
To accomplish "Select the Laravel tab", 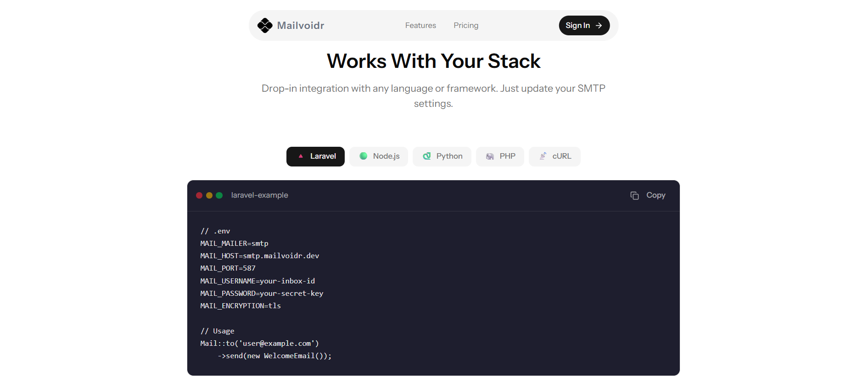I will (x=315, y=156).
